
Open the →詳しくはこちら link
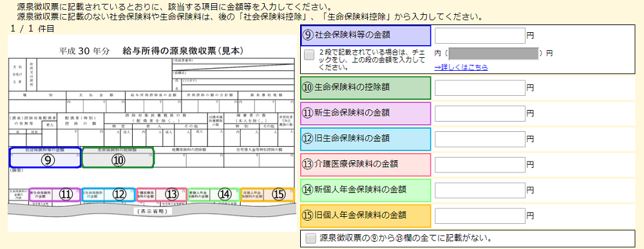[461, 68]
